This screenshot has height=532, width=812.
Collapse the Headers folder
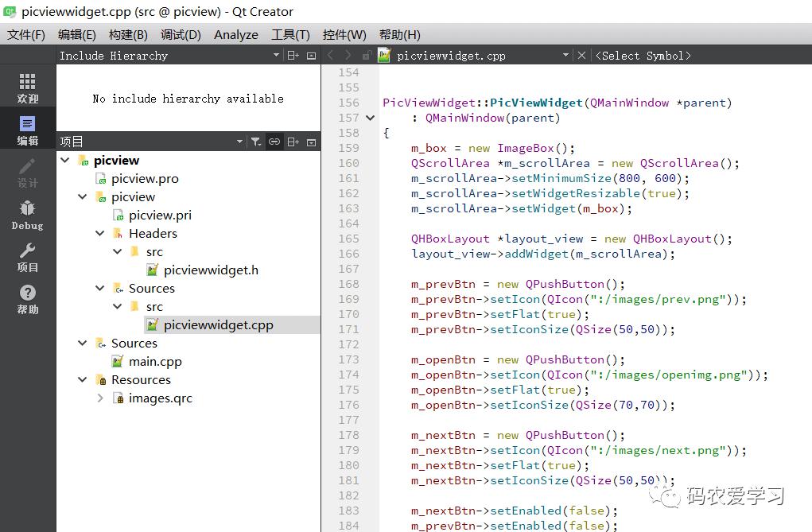pos(100,234)
